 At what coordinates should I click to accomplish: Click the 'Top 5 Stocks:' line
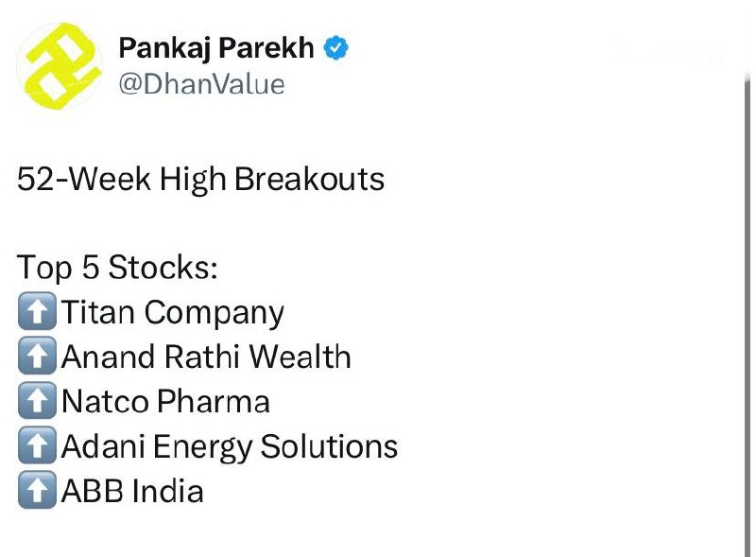[117, 269]
